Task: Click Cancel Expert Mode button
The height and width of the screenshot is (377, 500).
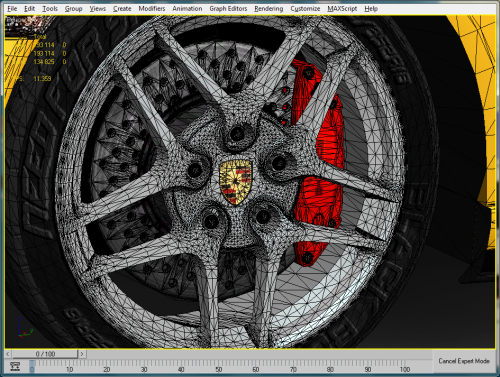Action: point(464,361)
